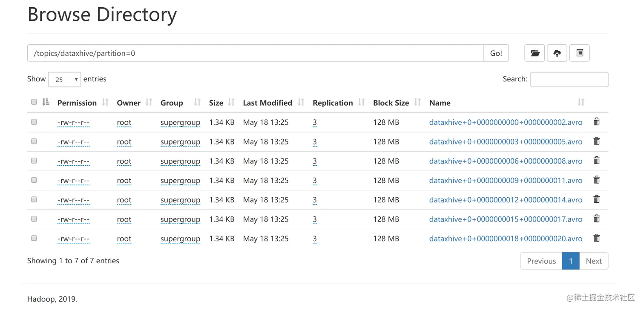The width and height of the screenshot is (644, 311).
Task: Check the row for file ending 0000000011.avro
Action: [x=34, y=180]
